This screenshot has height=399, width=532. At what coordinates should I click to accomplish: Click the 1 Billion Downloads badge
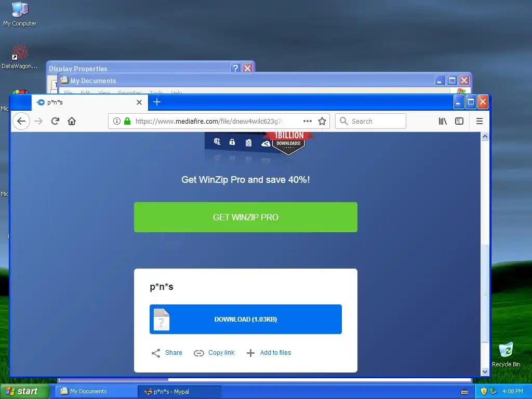[288, 143]
